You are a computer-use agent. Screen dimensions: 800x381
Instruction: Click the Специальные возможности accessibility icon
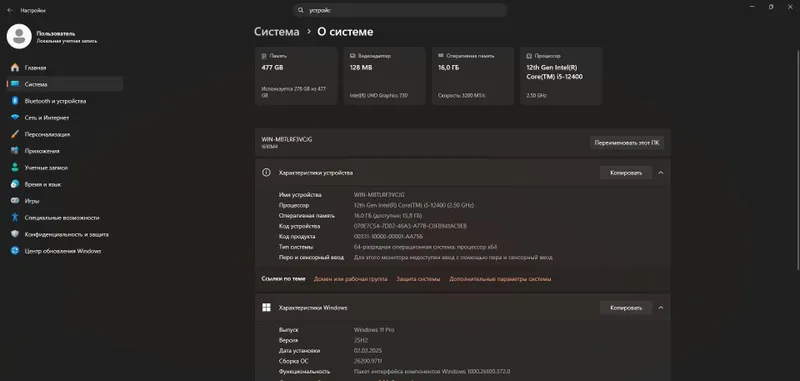(15, 218)
